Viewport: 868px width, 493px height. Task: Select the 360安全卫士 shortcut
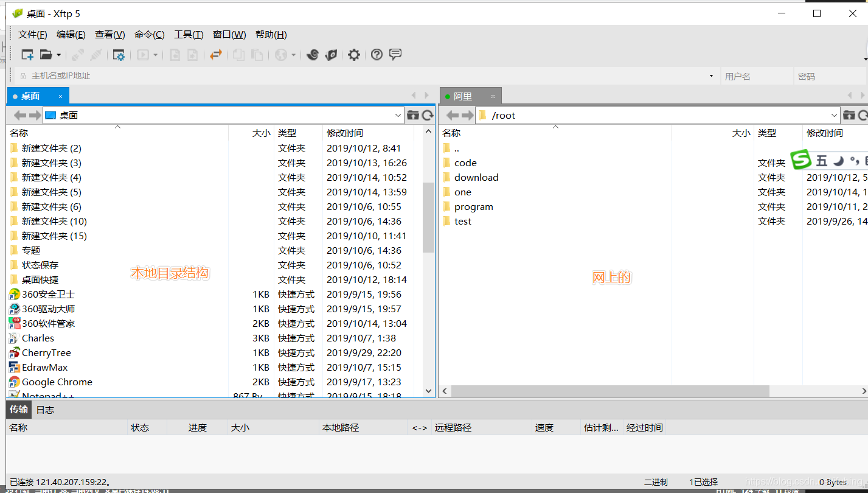pos(48,294)
